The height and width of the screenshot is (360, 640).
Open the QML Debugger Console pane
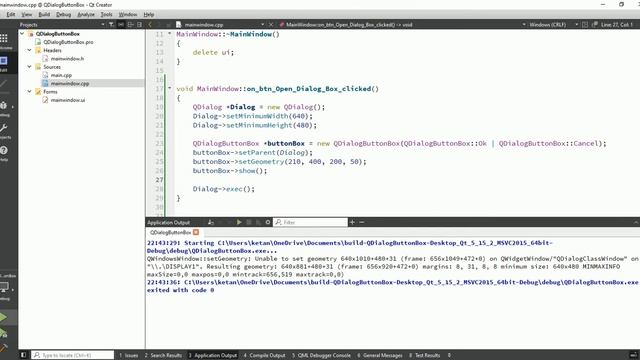click(x=321, y=355)
